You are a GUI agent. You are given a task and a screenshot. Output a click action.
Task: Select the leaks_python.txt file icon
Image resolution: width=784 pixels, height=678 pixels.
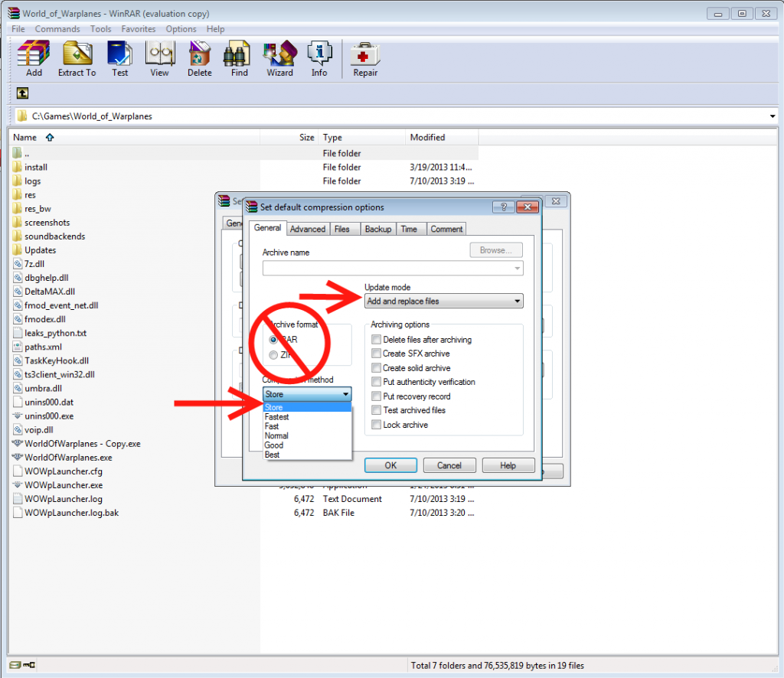tap(18, 333)
